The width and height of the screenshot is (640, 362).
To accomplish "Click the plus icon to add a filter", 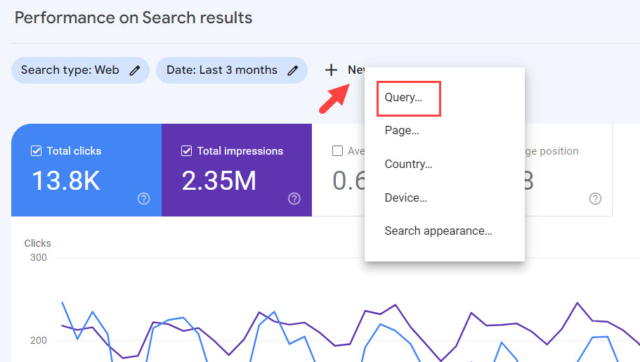I will point(331,70).
